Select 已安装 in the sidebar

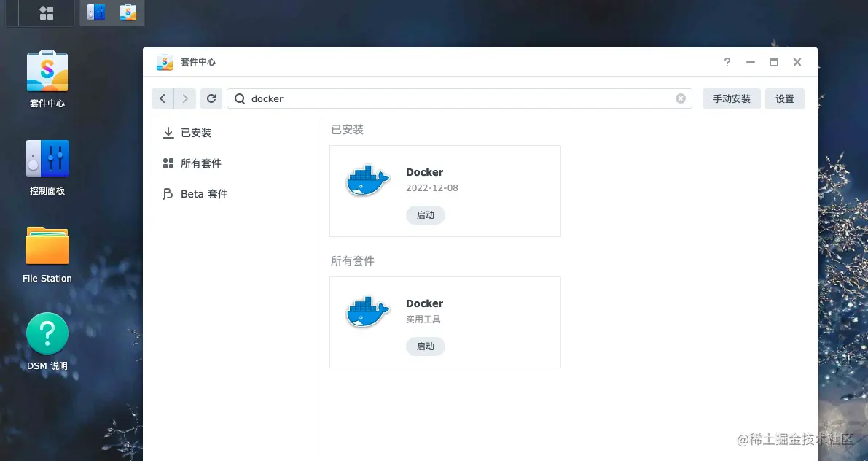[187, 133]
